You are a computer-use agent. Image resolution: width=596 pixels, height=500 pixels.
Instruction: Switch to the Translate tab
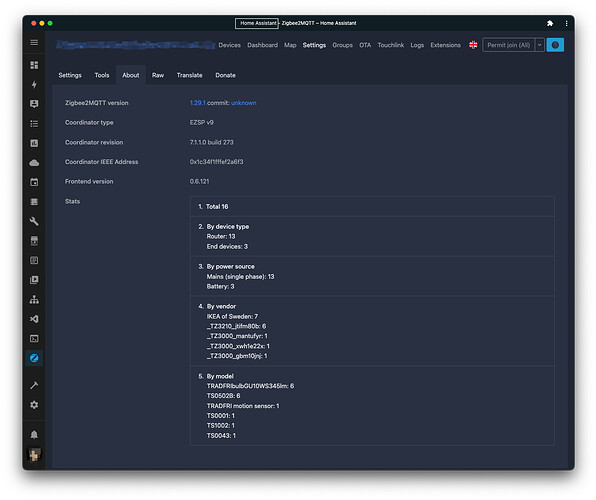click(190, 75)
